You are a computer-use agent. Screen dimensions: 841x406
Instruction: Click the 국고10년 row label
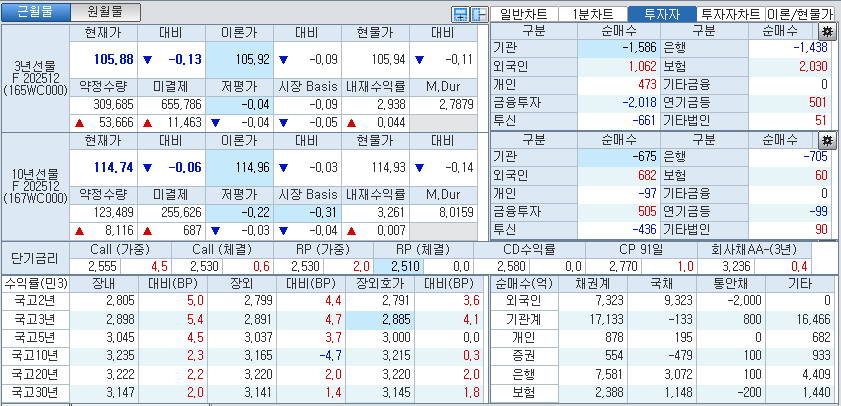[x=35, y=356]
